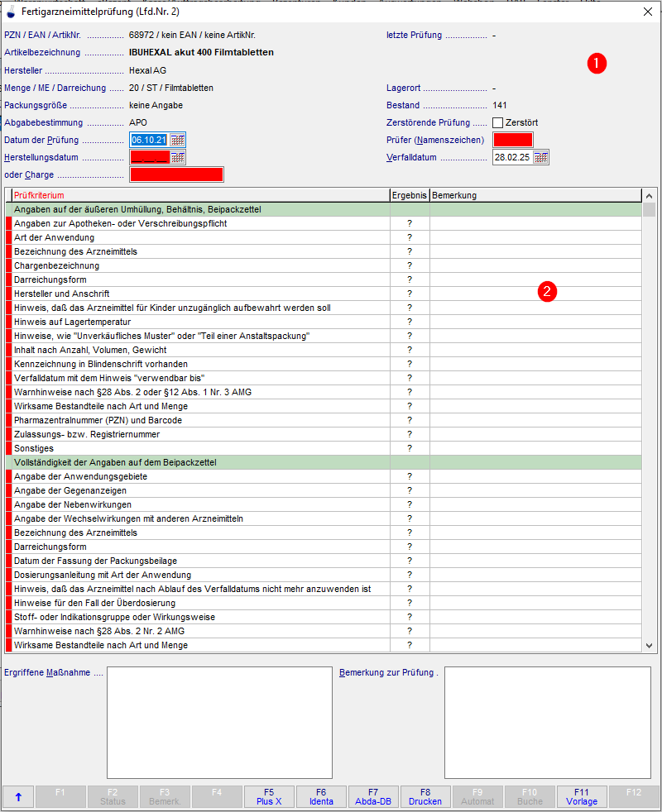
Task: Select 'Kennzeichnung in Blindenschrift vorhanden' row
Action: (324, 364)
